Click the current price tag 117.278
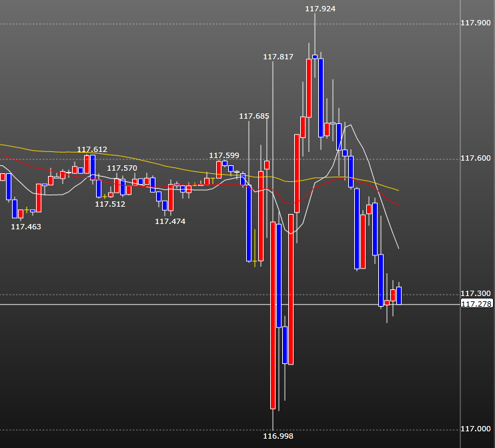 pos(476,304)
